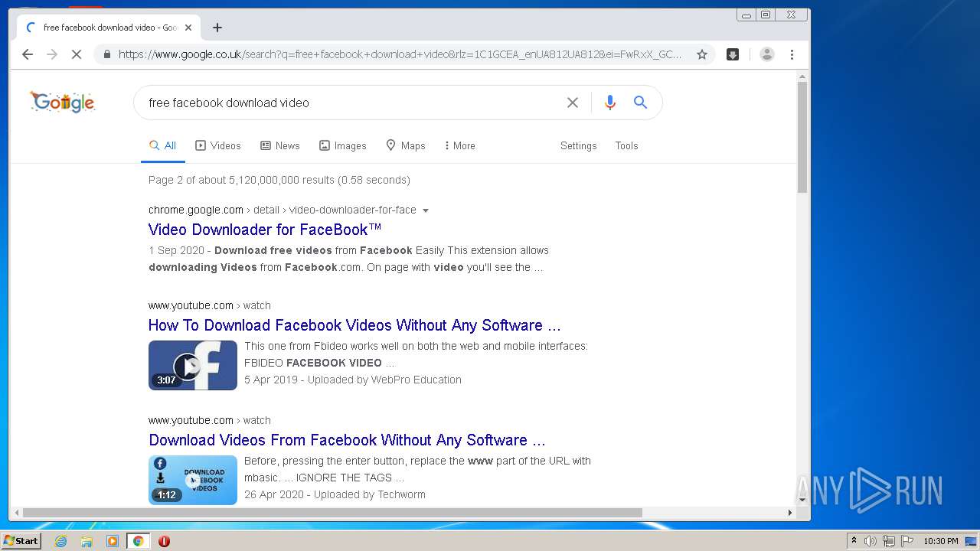Launch Internet Explorer from taskbar

point(60,541)
